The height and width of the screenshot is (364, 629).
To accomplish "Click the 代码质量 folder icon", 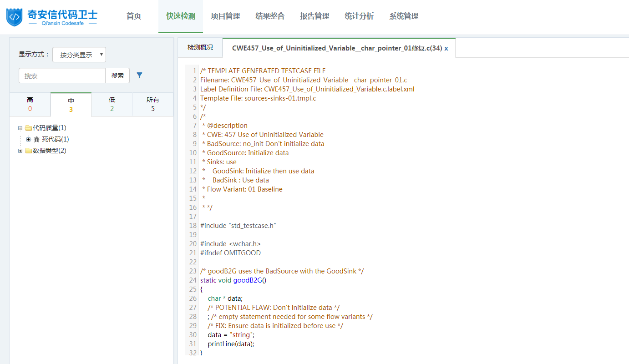I will (28, 128).
